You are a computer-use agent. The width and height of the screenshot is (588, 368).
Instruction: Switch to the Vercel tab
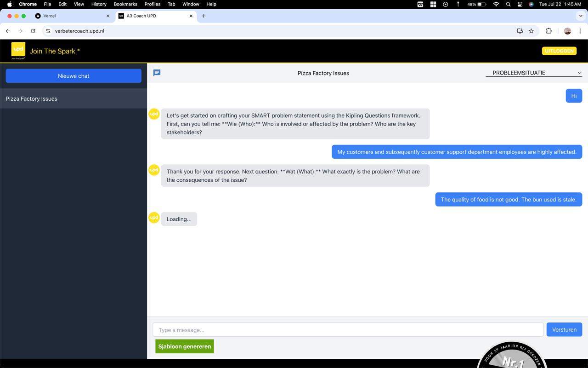pos(64,15)
